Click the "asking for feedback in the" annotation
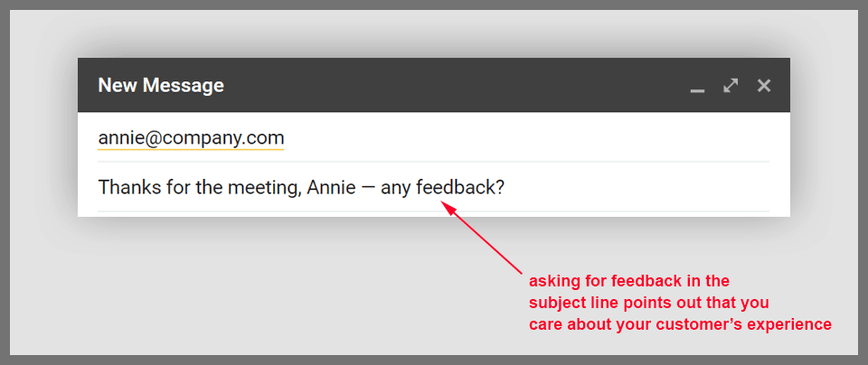The height and width of the screenshot is (365, 868). pyautogui.click(x=628, y=281)
